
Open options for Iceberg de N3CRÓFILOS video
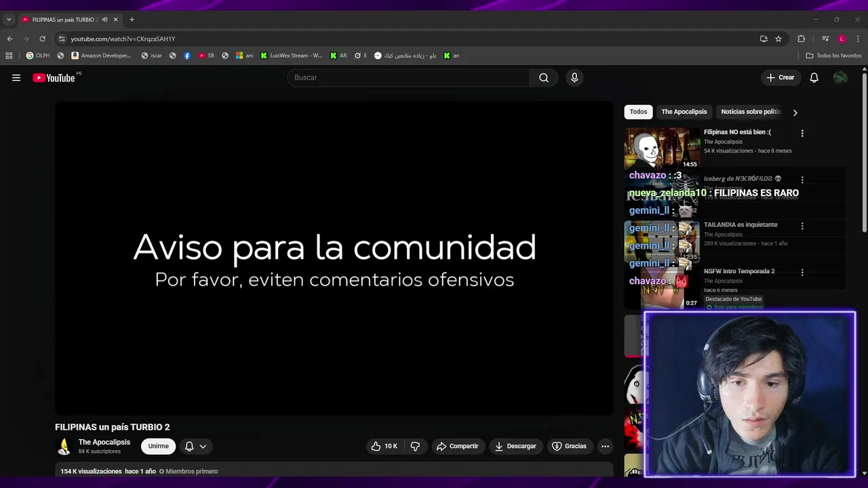pos(802,180)
